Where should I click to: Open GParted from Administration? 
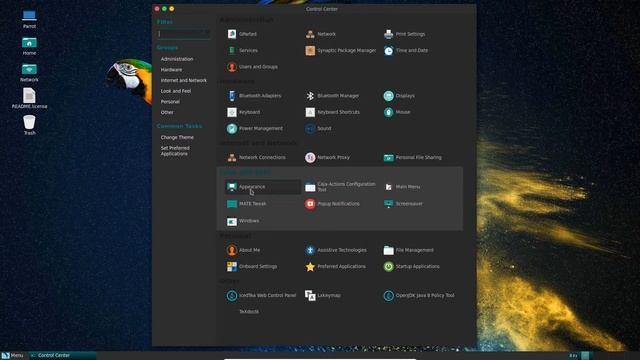[x=242, y=34]
